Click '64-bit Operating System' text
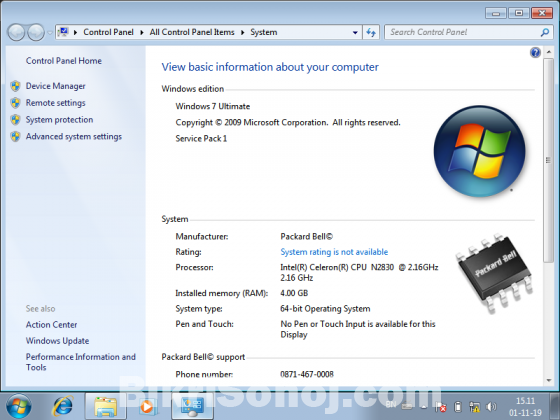 325,309
